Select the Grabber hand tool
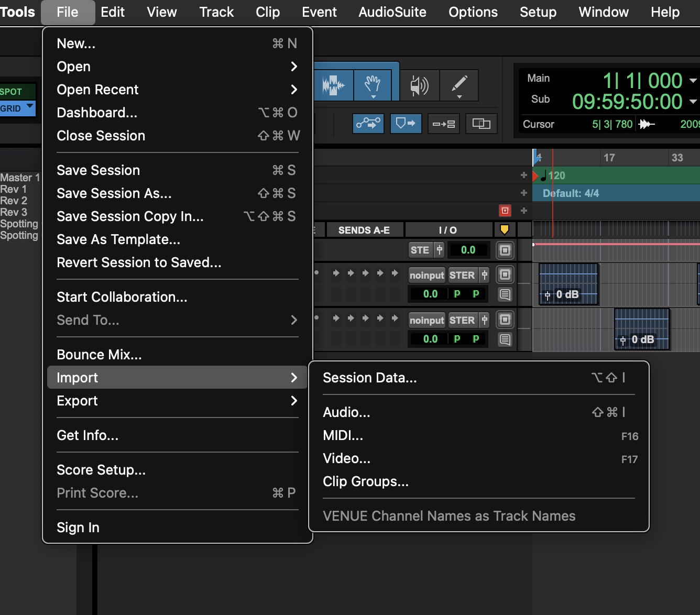 (x=373, y=84)
